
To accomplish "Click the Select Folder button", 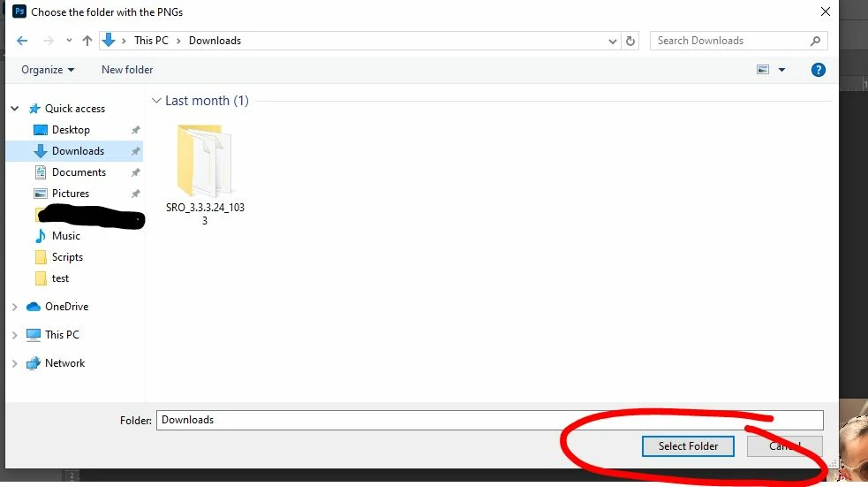I will pyautogui.click(x=688, y=446).
